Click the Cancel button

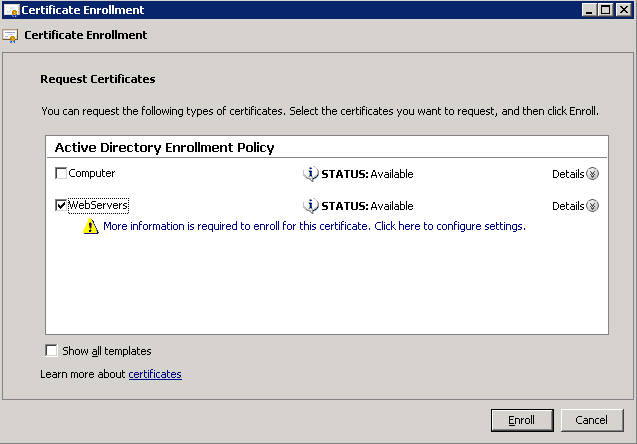coord(592,420)
